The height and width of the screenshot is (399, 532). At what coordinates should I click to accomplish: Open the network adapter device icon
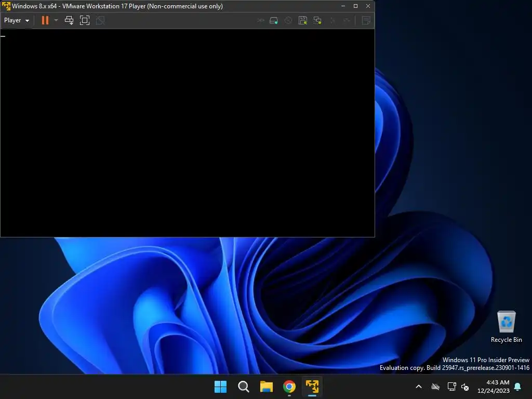[317, 20]
